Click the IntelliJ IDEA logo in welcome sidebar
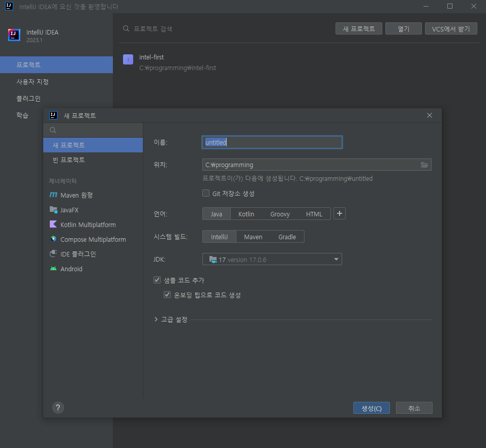486x448 pixels. coord(14,35)
